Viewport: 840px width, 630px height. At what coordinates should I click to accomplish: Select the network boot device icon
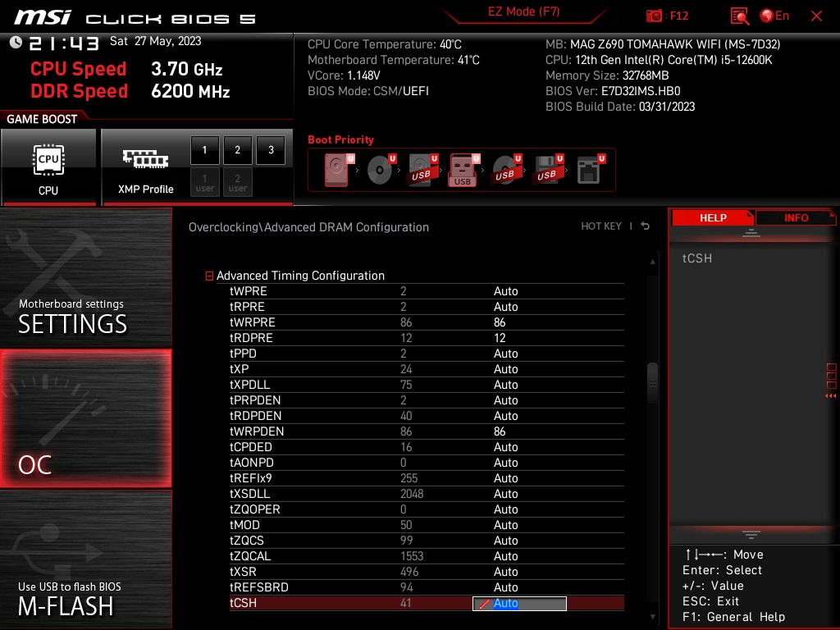(x=590, y=169)
